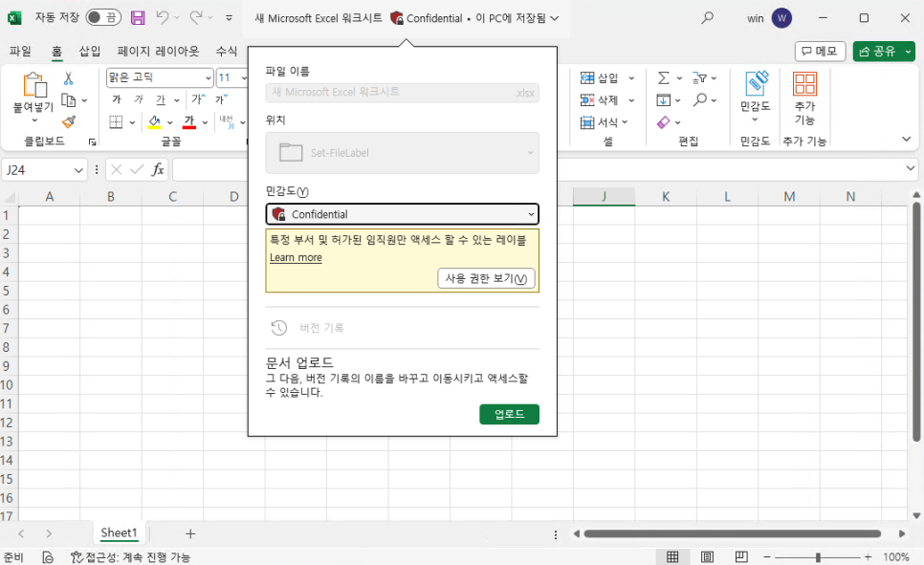Screen dimensions: 924x565
Task: Open the 민감도 sensitivity ribbon button
Action: (x=756, y=97)
